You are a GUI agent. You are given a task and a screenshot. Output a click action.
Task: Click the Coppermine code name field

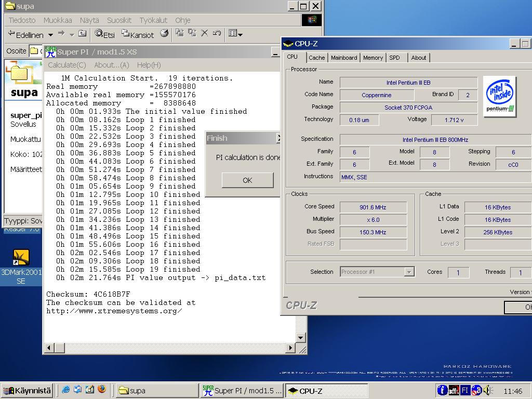point(377,95)
